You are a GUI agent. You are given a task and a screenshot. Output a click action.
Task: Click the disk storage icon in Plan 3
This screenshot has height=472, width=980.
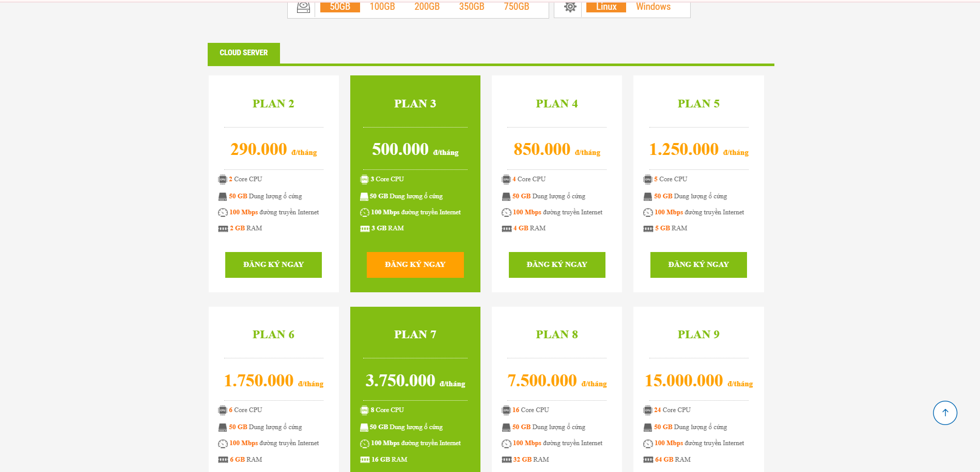click(x=364, y=197)
